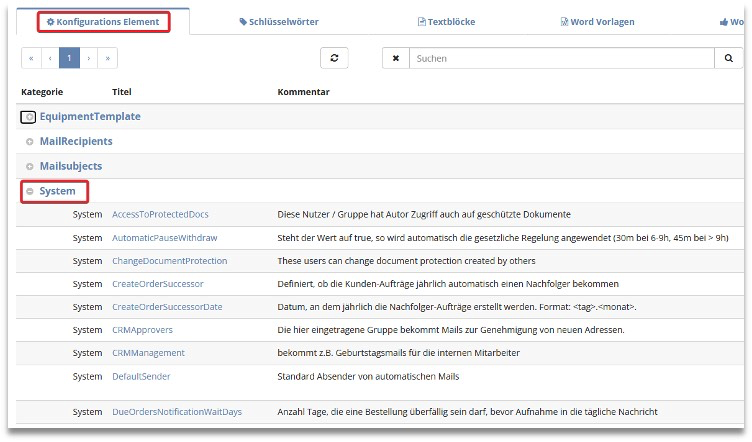Viewport: 752px width, 442px height.
Task: Go to previous page arrow
Action: tap(50, 59)
